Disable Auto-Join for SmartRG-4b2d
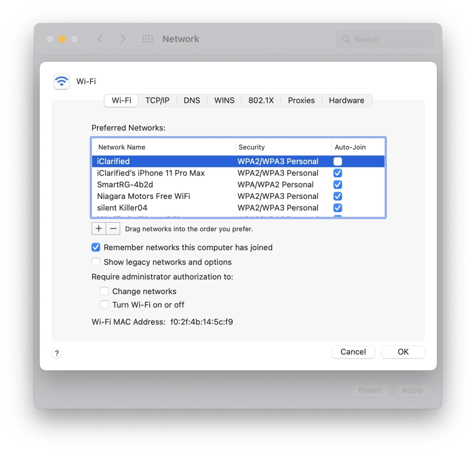The width and height of the screenshot is (476, 454). coord(338,184)
